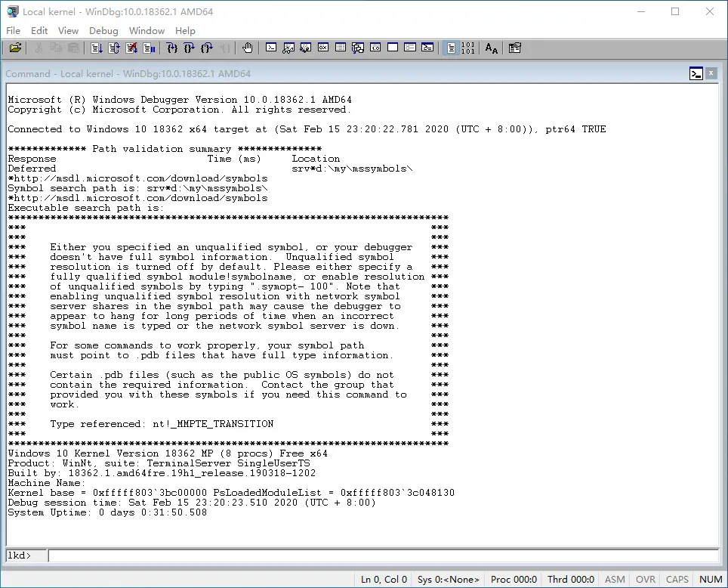
Task: Open the Watch window from the toolbar
Action: pos(288,48)
